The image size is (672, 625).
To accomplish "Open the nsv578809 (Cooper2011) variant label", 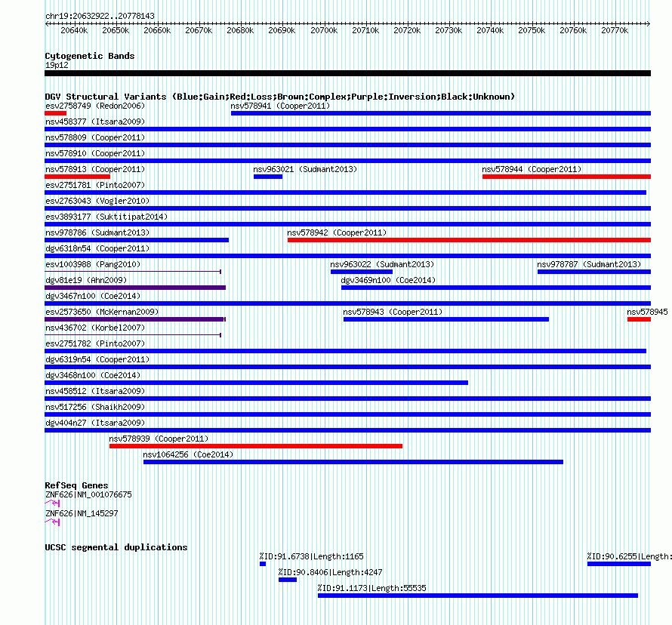I will (x=95, y=137).
